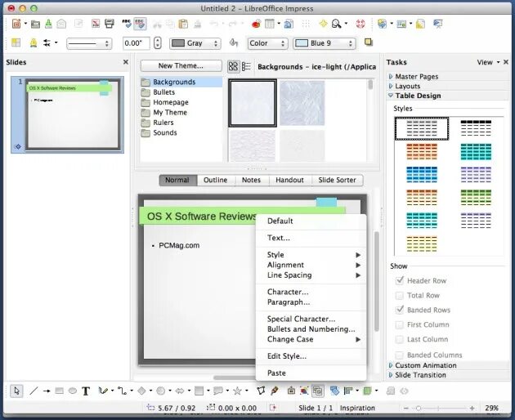Apply the orange table design style
The width and height of the screenshot is (515, 420).
[x=422, y=151]
